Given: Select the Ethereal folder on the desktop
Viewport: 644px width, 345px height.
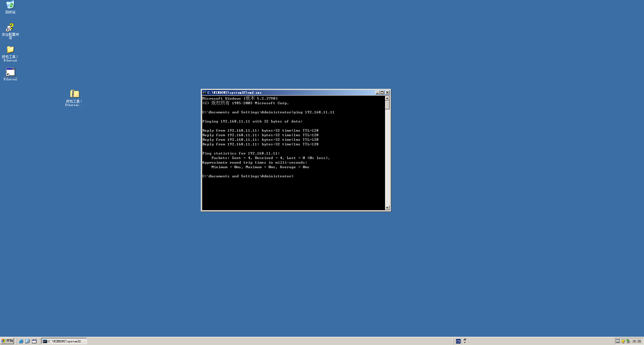Looking at the screenshot, I should 10,50.
